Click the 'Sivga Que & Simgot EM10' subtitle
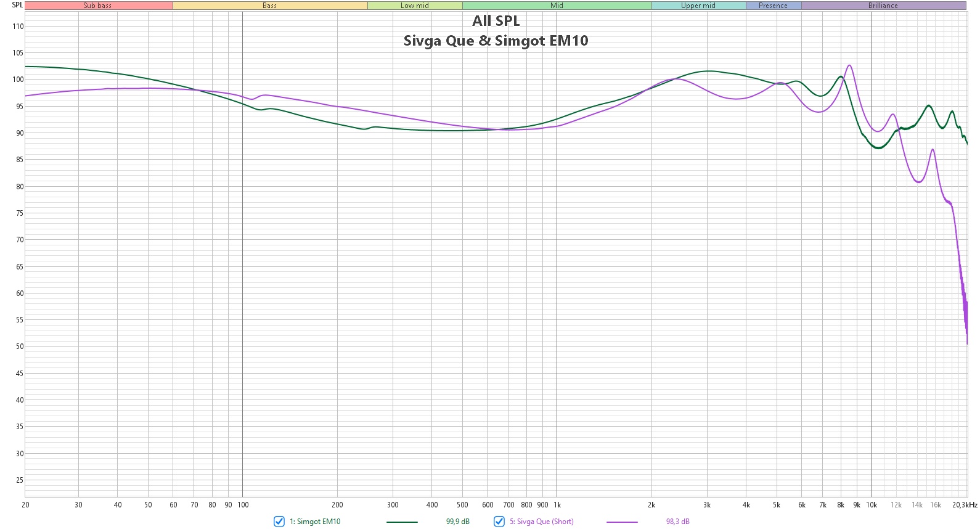Screen dimensions: 980x529 tap(496, 41)
